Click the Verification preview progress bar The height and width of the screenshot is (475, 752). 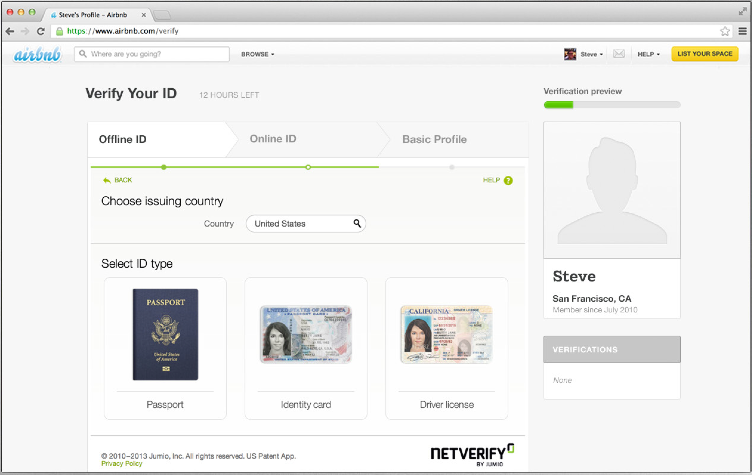click(x=612, y=105)
